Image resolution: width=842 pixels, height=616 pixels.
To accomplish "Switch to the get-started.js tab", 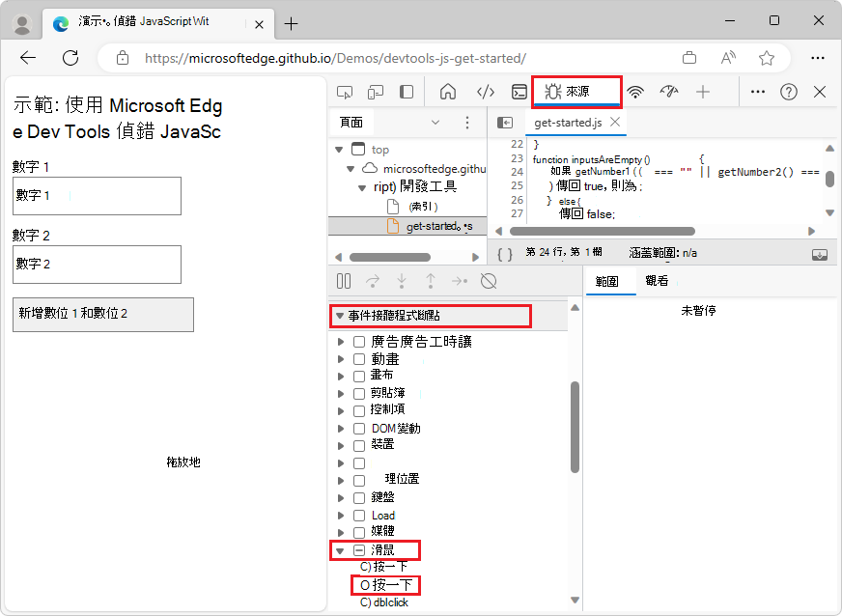I will pos(566,123).
